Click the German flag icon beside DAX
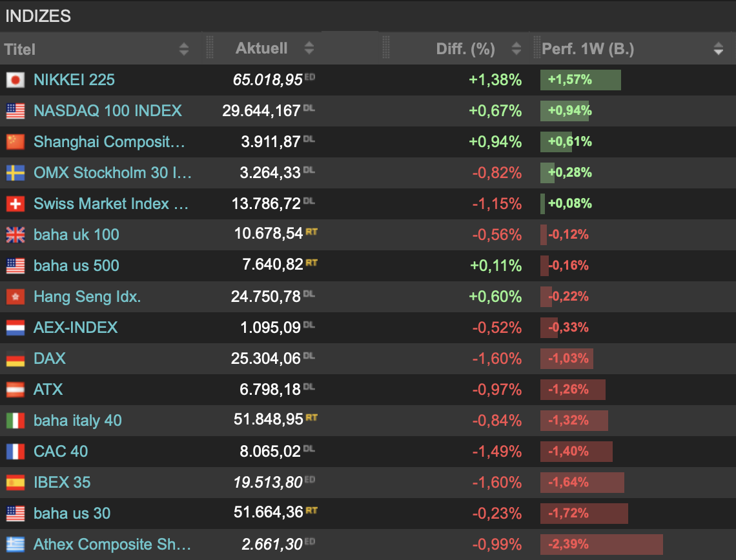 click(x=15, y=359)
